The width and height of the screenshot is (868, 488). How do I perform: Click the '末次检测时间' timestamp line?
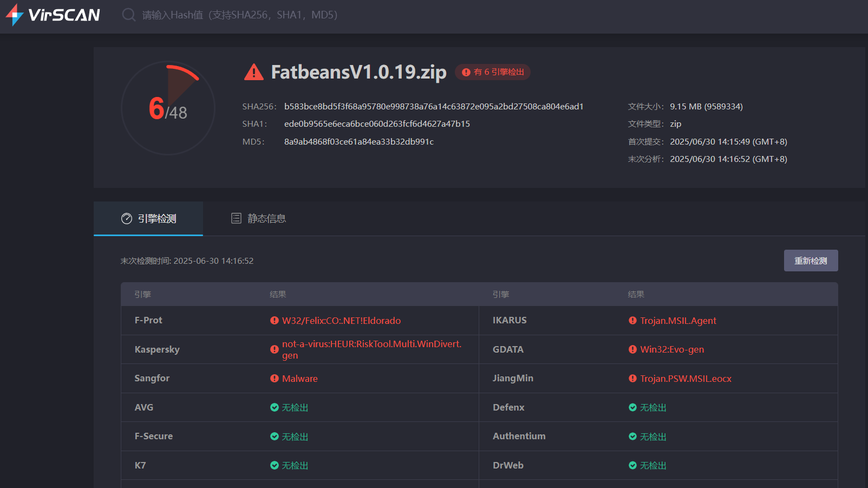click(187, 261)
